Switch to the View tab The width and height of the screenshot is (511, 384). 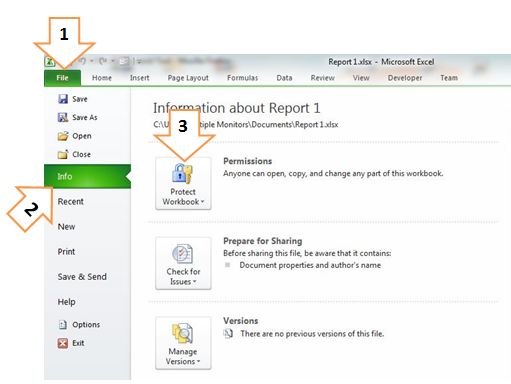pos(361,78)
